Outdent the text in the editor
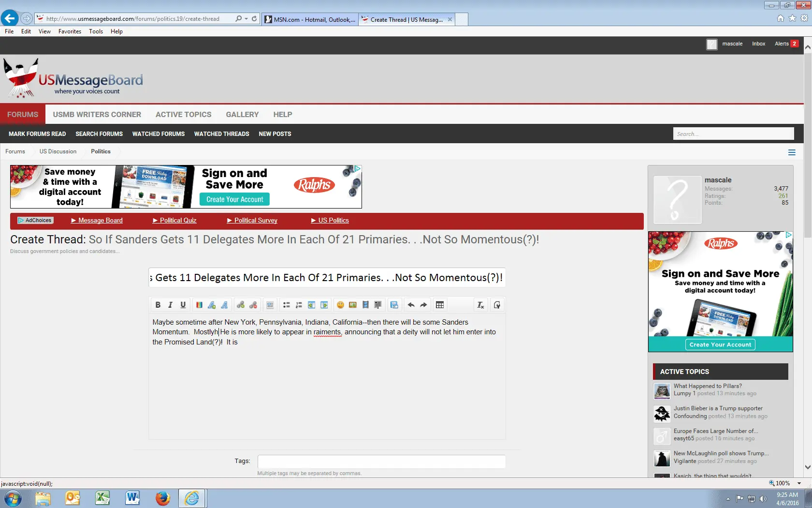Image resolution: width=812 pixels, height=508 pixels. tap(312, 305)
